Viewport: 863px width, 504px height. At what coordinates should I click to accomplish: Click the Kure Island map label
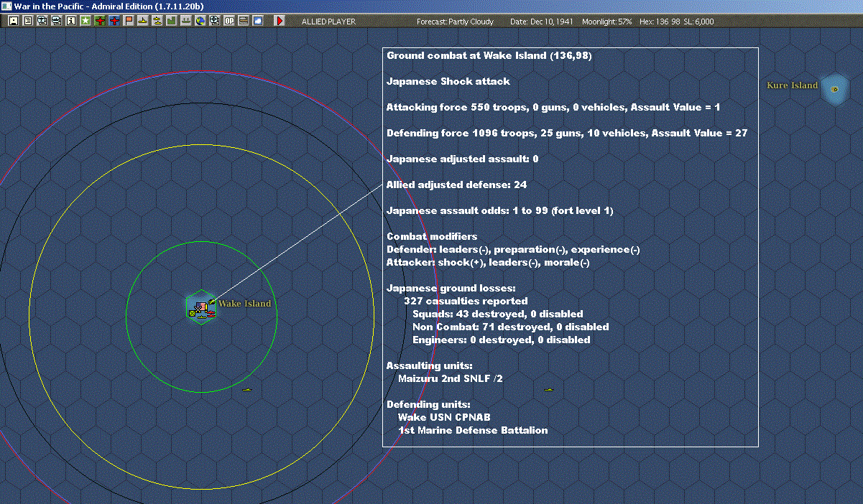pyautogui.click(x=793, y=85)
